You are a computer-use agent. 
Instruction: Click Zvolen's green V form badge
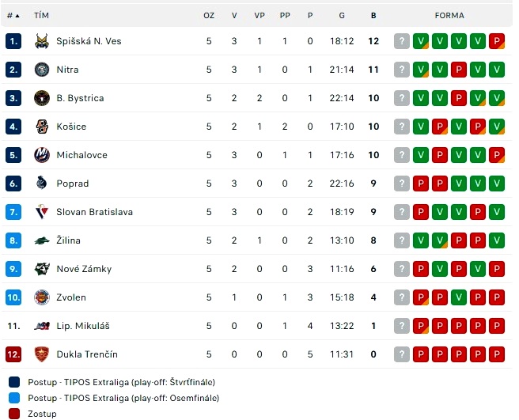pyautogui.click(x=459, y=297)
